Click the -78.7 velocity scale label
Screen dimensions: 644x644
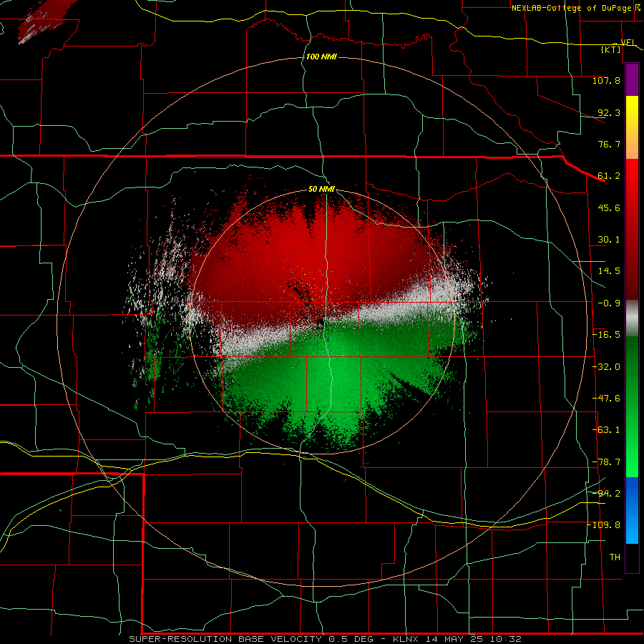606,462
